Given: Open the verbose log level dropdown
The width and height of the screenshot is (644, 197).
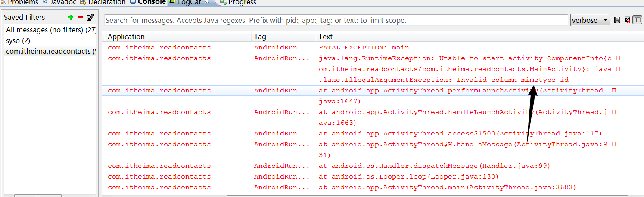Looking at the screenshot, I should (x=590, y=20).
